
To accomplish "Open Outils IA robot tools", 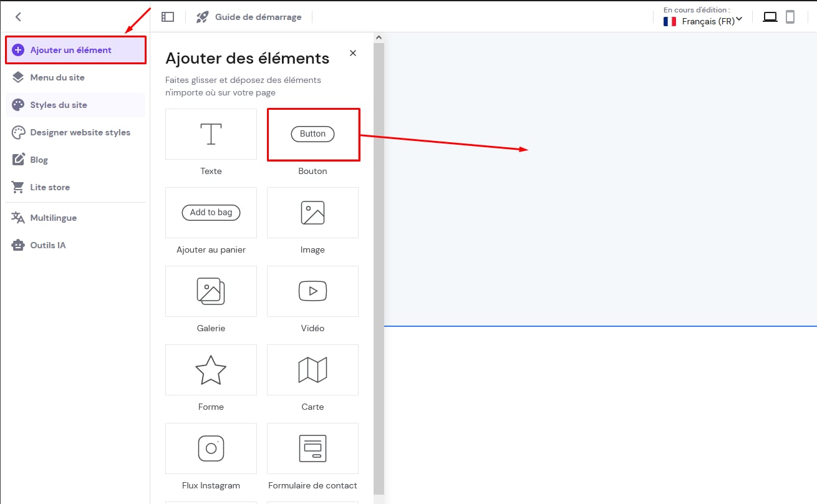I will click(x=47, y=245).
